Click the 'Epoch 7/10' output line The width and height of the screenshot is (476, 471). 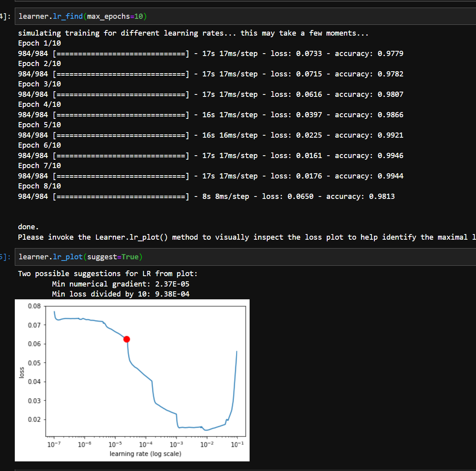pos(40,166)
